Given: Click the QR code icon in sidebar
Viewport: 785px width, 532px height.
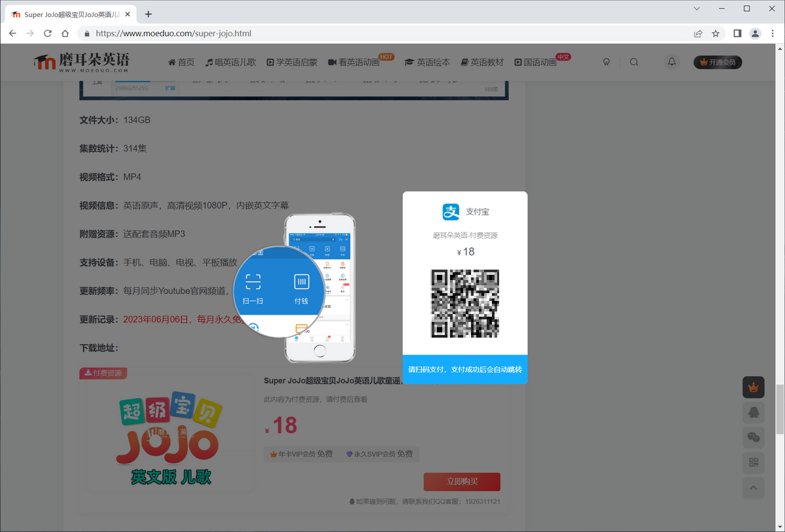Looking at the screenshot, I should (753, 463).
